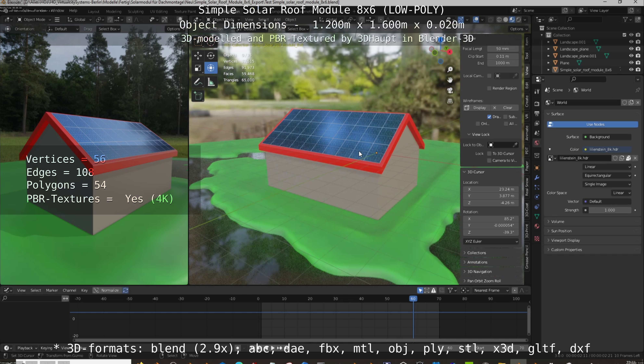Click fake user shield beside World name
This screenshot has height=364, width=644.
coord(624,102)
